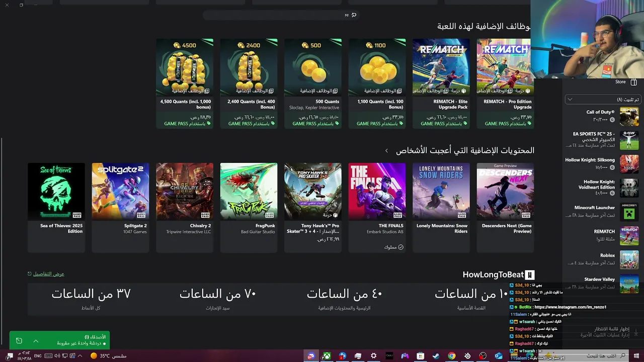
Task: Open the Chivalry 2 game card
Action: point(185,207)
